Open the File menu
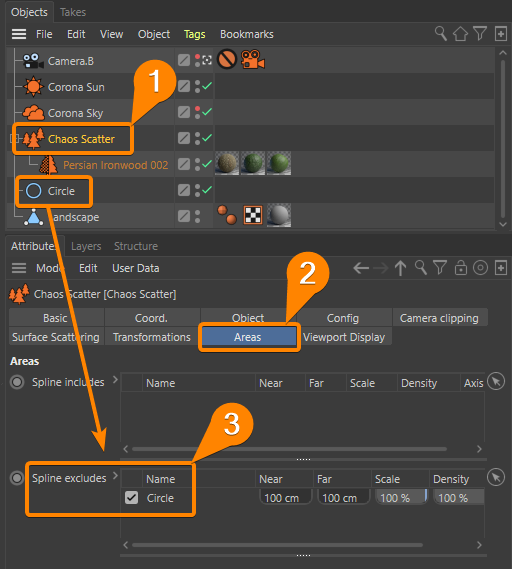512x569 pixels. (x=44, y=34)
